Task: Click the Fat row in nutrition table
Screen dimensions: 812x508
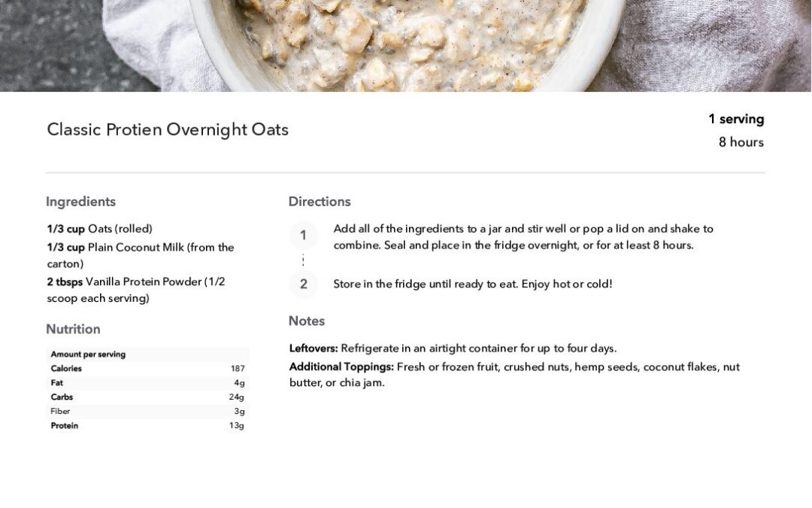Action: [x=147, y=383]
